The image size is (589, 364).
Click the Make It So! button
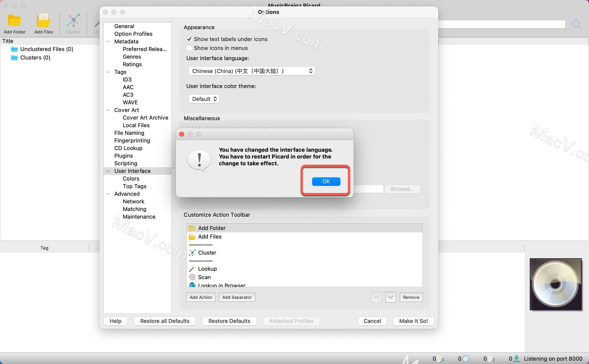[x=414, y=321]
